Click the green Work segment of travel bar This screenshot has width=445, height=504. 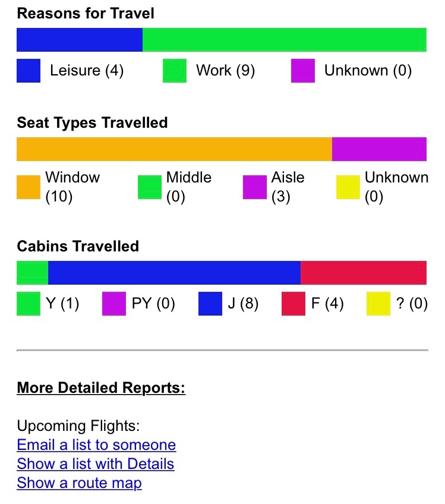285,40
